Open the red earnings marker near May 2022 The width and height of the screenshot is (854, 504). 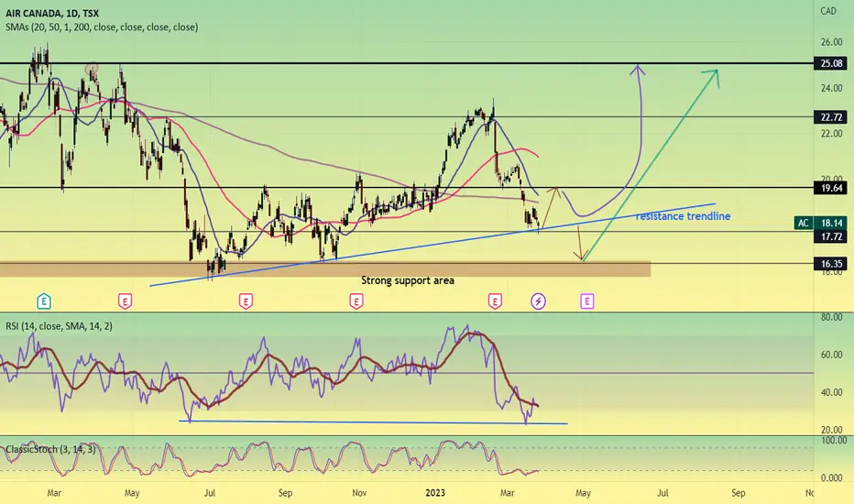coord(126,301)
